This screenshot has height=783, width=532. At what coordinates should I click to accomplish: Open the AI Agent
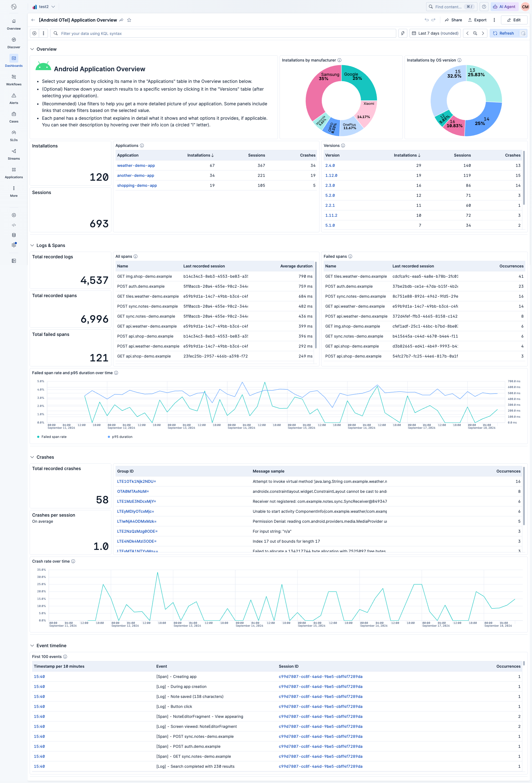(x=504, y=7)
